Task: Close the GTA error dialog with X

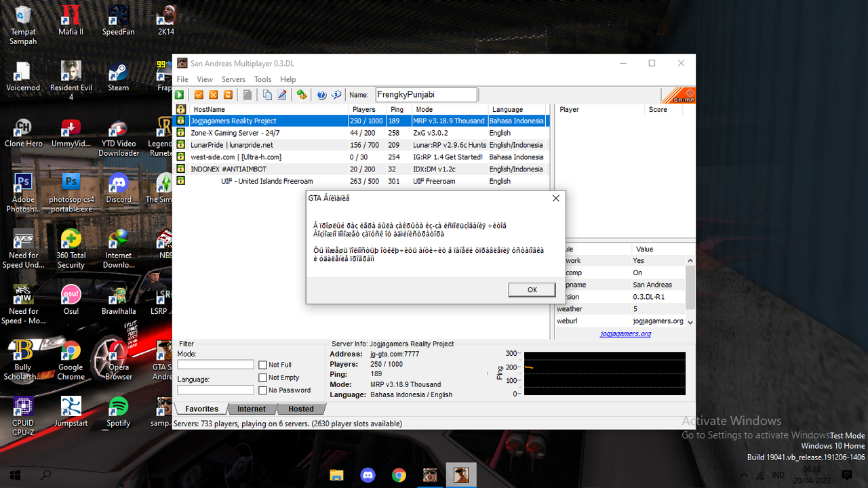Action: point(556,198)
